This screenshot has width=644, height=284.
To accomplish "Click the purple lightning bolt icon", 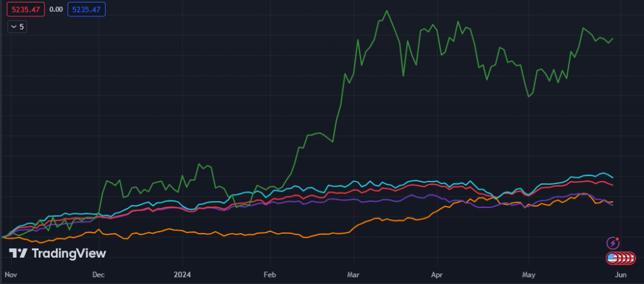I will pyautogui.click(x=613, y=243).
